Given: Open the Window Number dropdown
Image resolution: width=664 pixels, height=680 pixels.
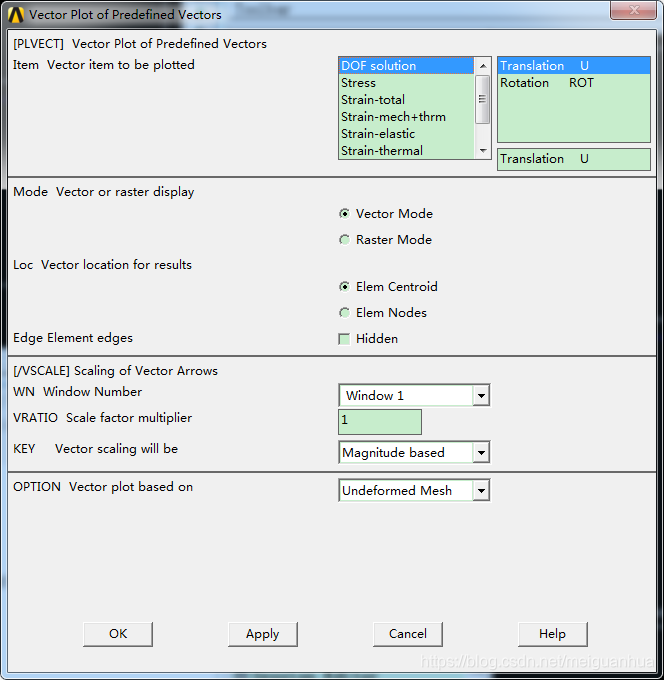Looking at the screenshot, I should (481, 396).
